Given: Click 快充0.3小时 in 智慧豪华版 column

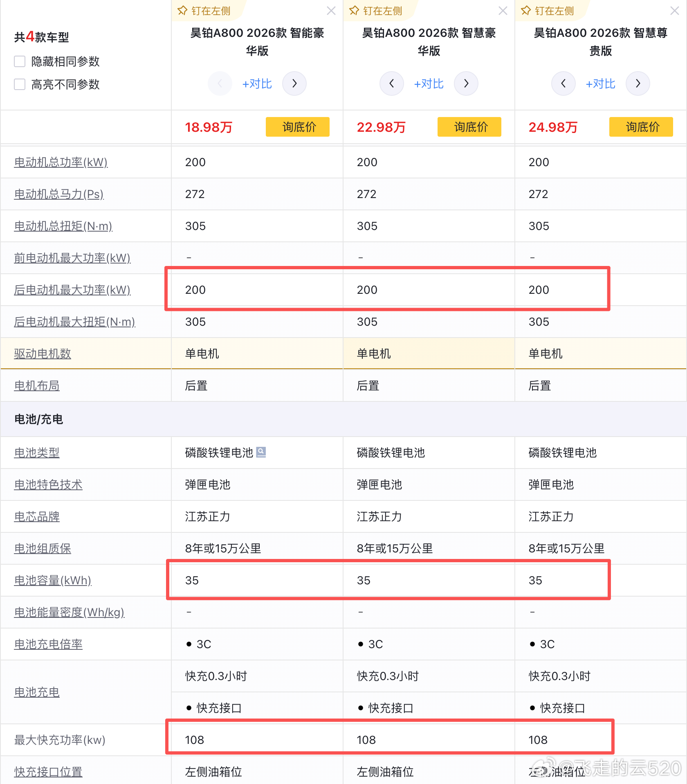Looking at the screenshot, I should tap(388, 676).
